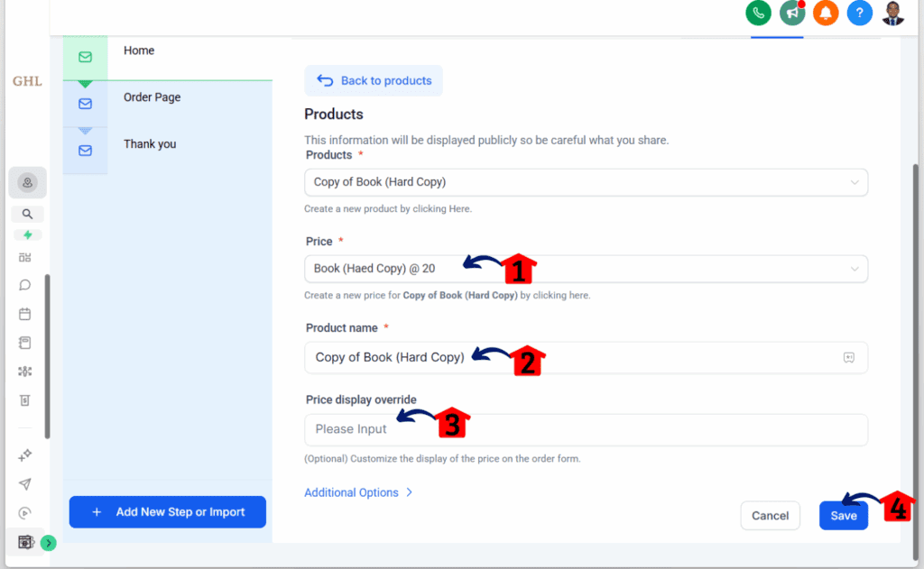Click the Price display override input
924x569 pixels.
(x=586, y=430)
